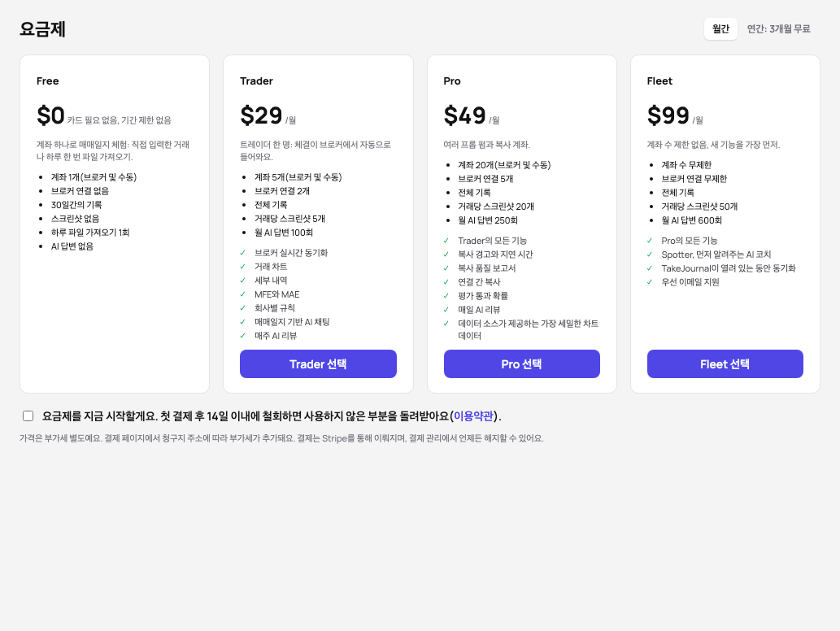
Task: Click 복사 경고와 지연 시간 feature
Action: [x=495, y=255]
